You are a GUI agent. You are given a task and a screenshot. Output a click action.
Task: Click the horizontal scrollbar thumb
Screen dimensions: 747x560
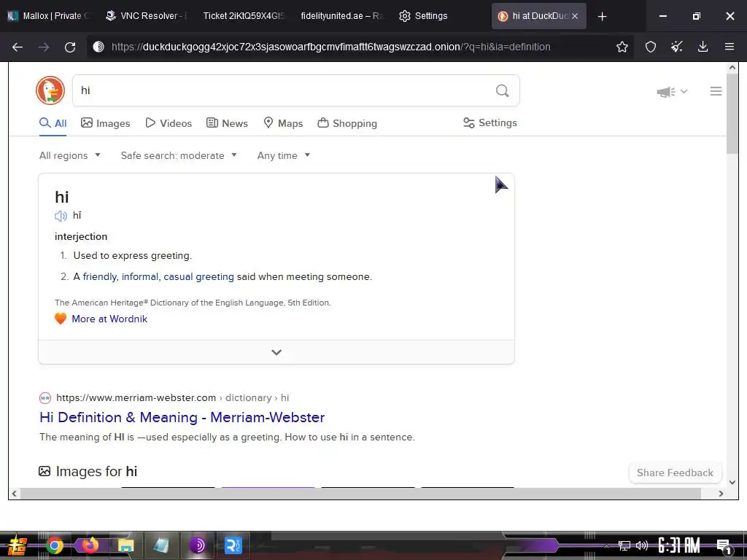point(360,494)
